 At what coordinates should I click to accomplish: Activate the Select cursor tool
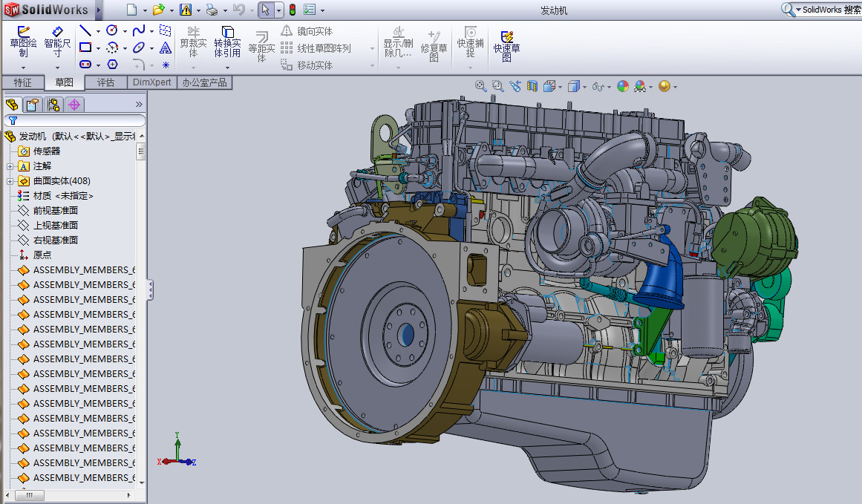point(266,10)
